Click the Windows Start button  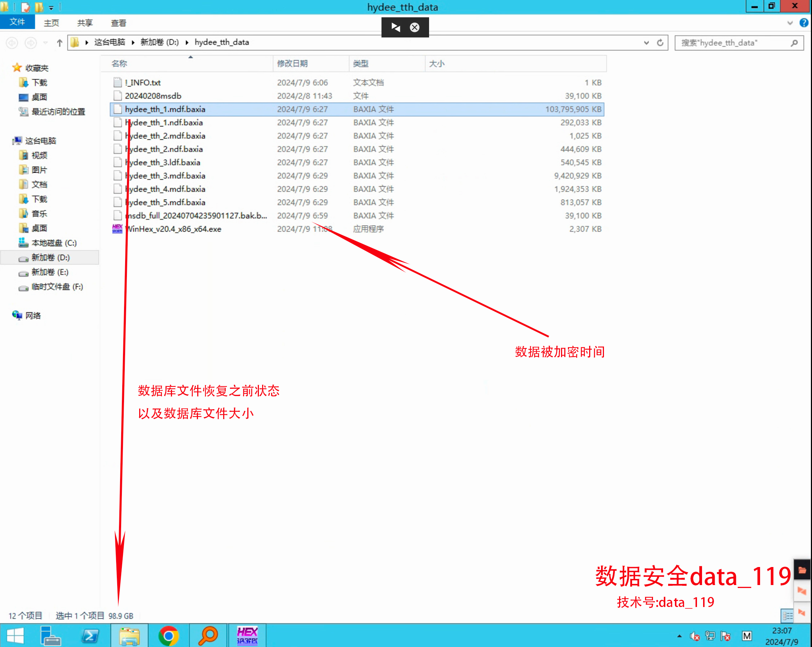coord(16,636)
